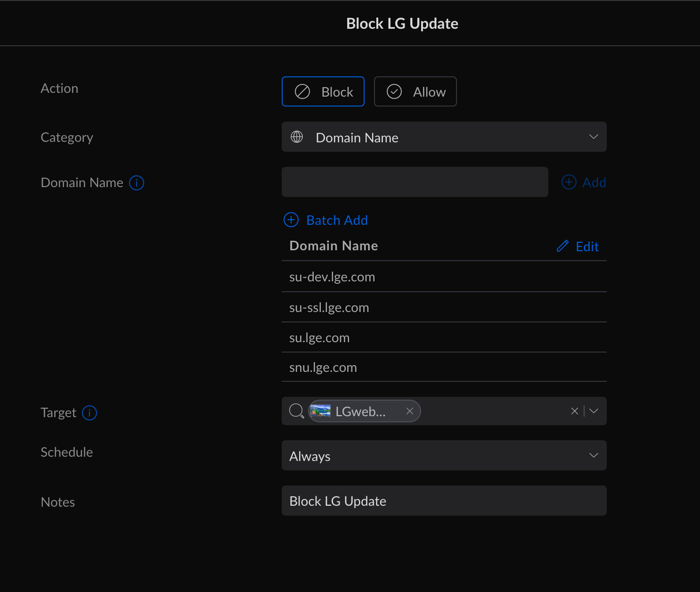Focus the empty Domain Name input field

pyautogui.click(x=415, y=182)
